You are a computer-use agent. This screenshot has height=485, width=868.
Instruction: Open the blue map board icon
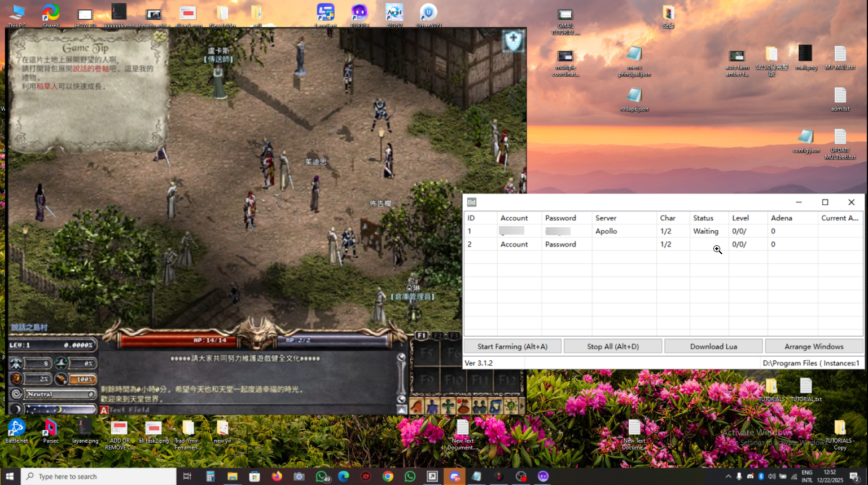495,404
